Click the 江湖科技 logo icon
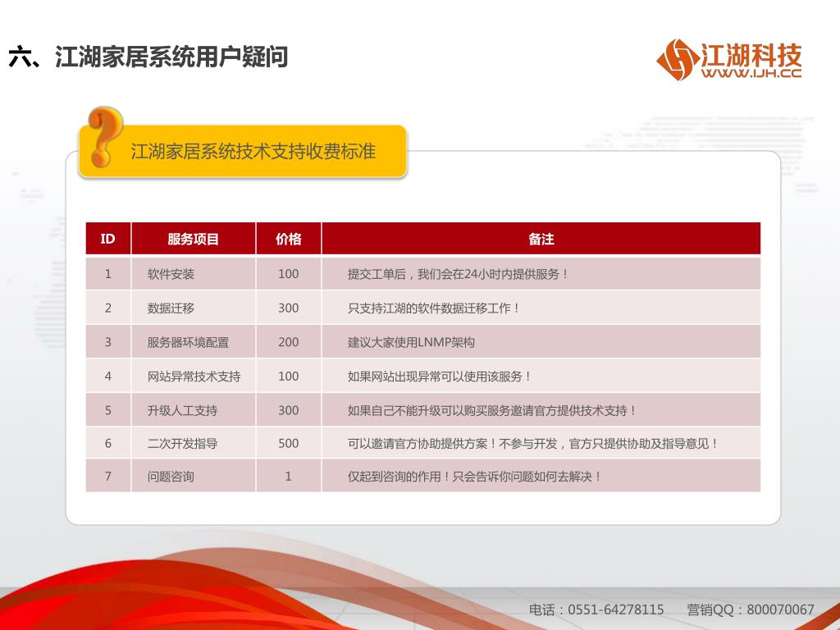The width and height of the screenshot is (840, 630). point(678,59)
